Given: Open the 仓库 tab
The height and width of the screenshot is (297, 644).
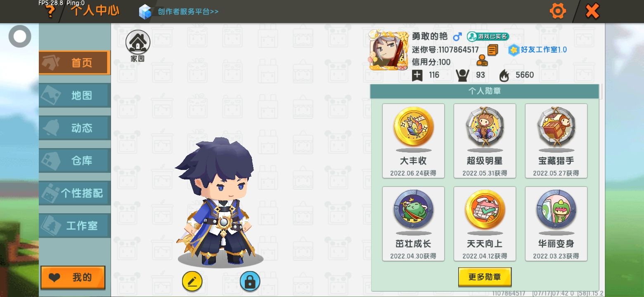Looking at the screenshot, I should coord(75,160).
